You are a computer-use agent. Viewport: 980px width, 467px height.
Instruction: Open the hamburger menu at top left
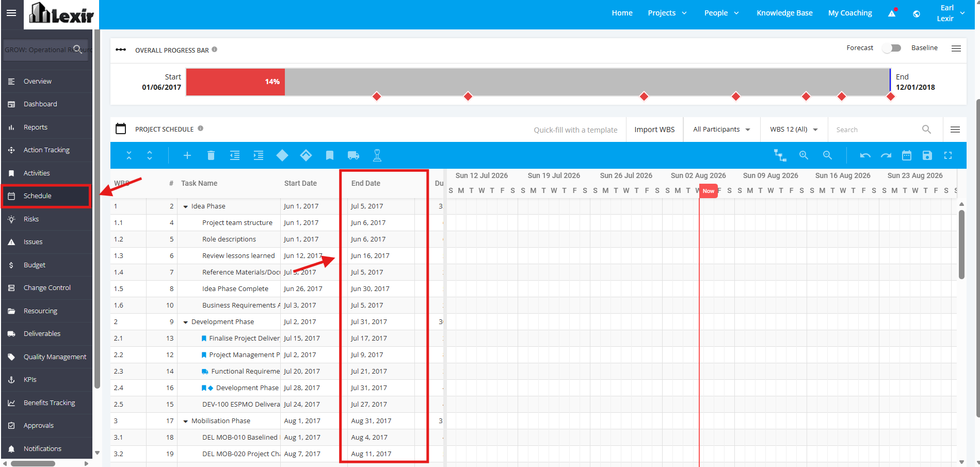tap(11, 13)
